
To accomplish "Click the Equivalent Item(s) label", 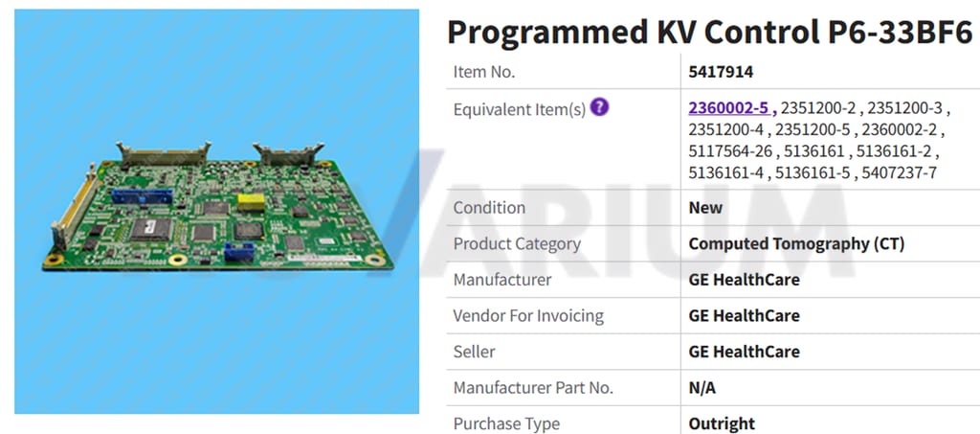I will point(520,109).
